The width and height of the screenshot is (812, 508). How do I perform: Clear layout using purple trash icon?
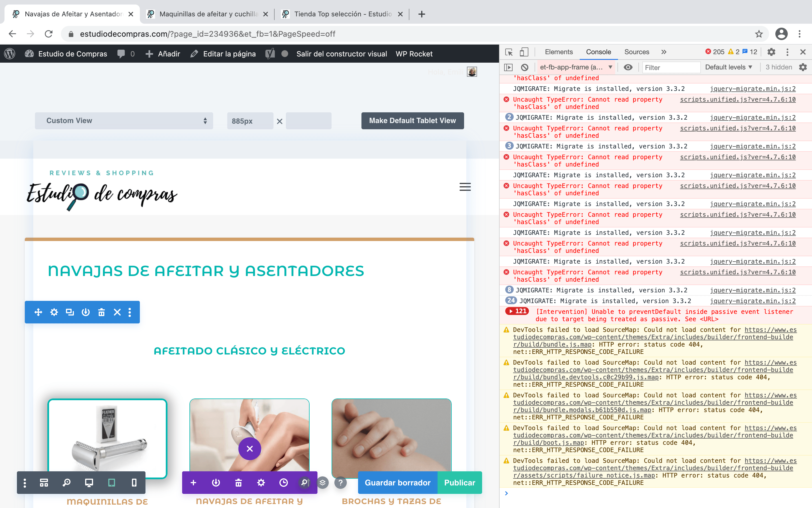point(238,483)
